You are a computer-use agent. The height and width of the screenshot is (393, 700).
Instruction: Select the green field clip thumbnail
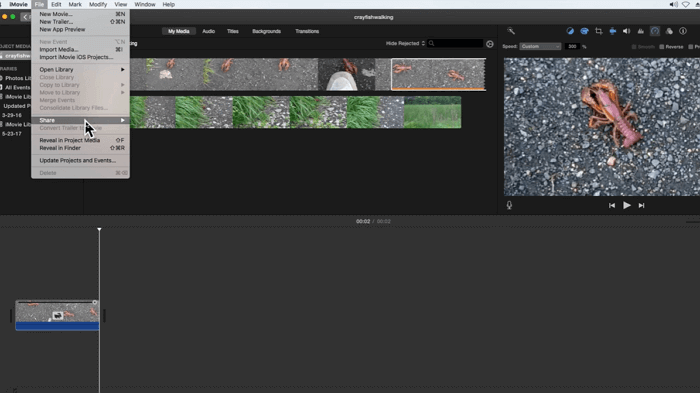[432, 112]
